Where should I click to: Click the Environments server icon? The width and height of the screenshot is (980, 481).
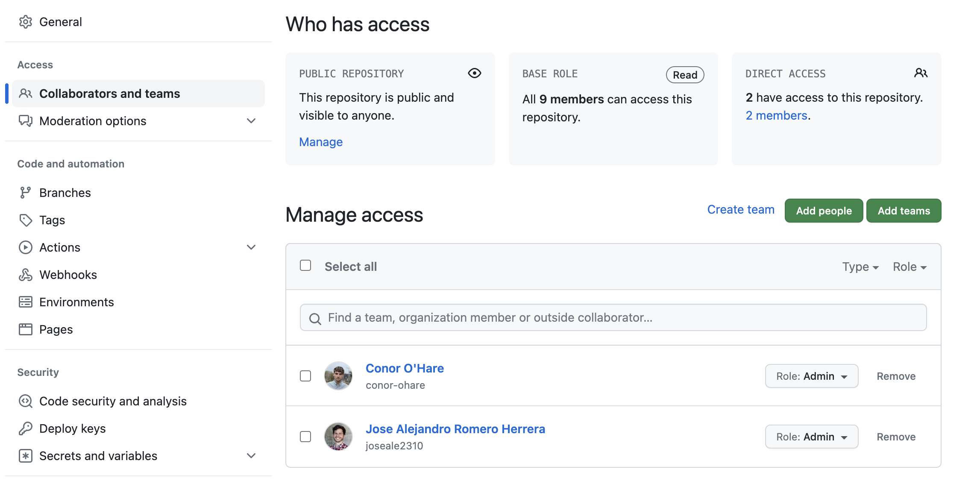[25, 302]
